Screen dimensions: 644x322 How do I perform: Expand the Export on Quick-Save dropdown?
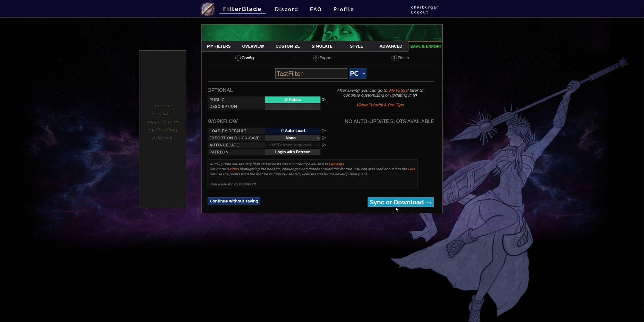click(293, 138)
